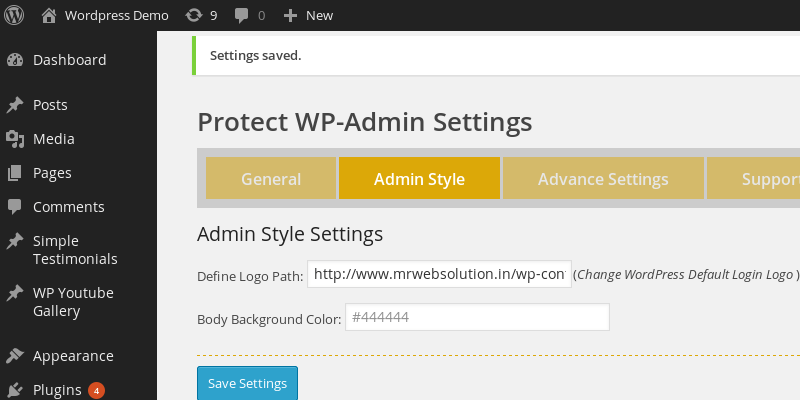Open Simple Testimonials menu
This screenshot has width=800, height=400.
tap(74, 250)
